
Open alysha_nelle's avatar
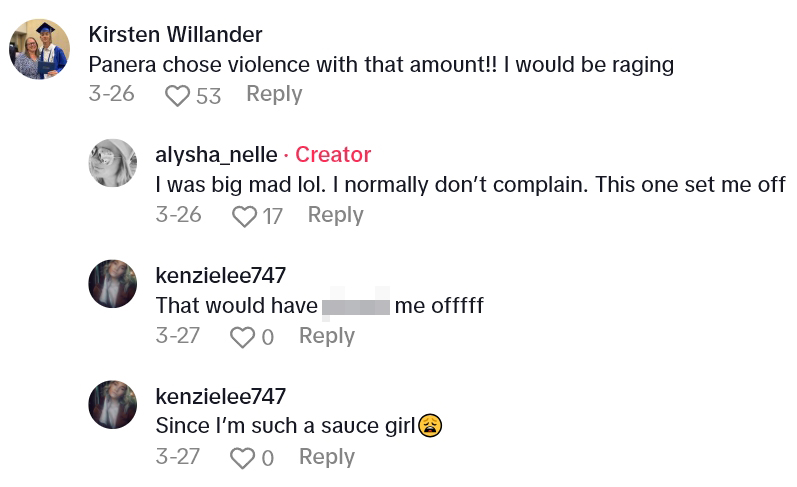tap(113, 163)
